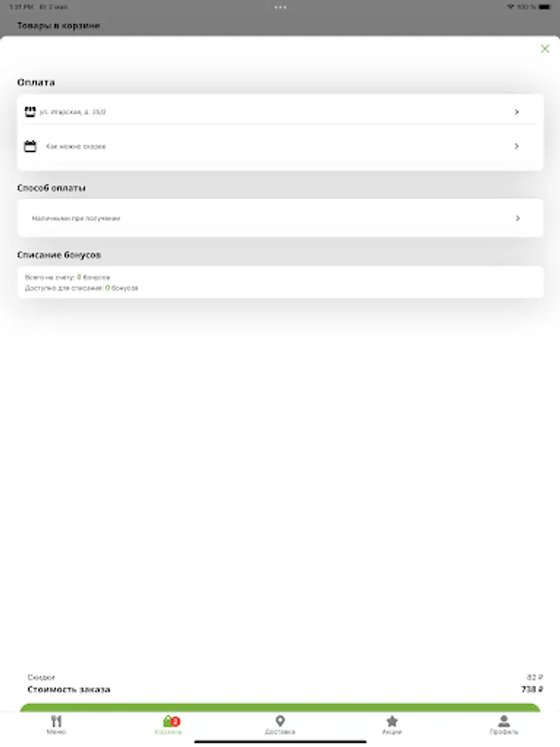Expand the delivery time row chevron
Screen dimensions: 560x747
point(517,146)
